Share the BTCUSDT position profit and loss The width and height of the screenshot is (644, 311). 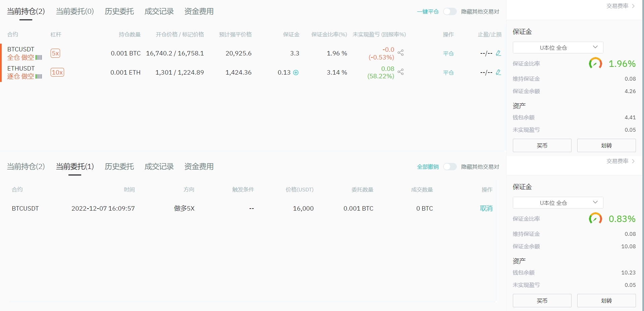[400, 53]
